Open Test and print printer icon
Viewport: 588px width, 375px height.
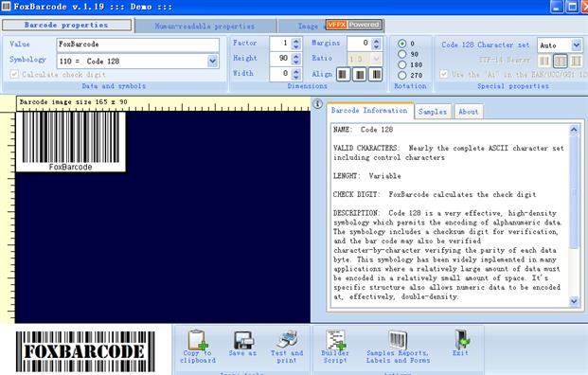click(287, 339)
